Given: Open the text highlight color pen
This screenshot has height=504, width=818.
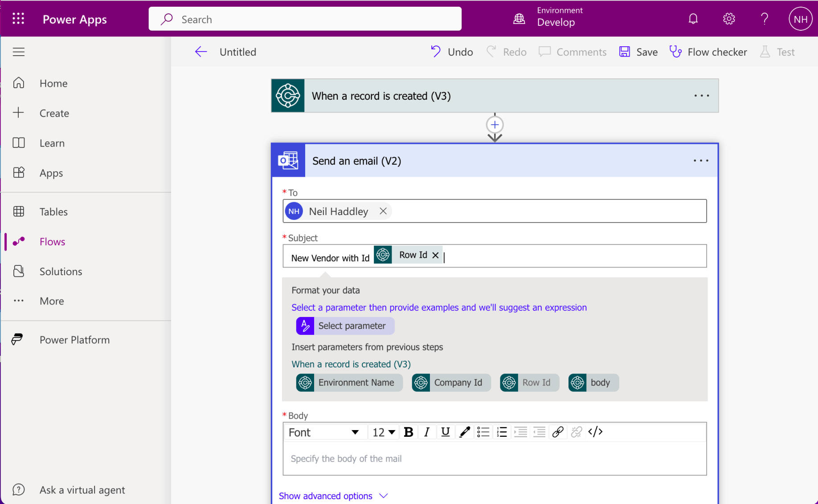Looking at the screenshot, I should [x=464, y=432].
